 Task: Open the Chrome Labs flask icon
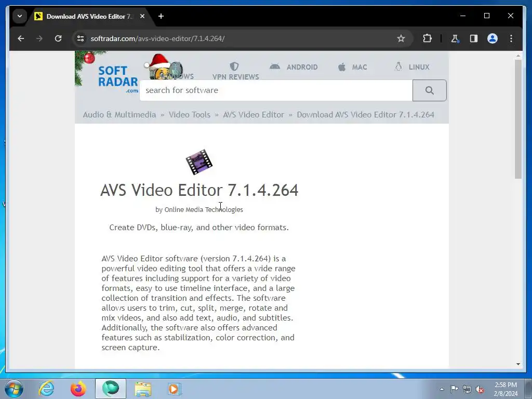click(x=455, y=38)
